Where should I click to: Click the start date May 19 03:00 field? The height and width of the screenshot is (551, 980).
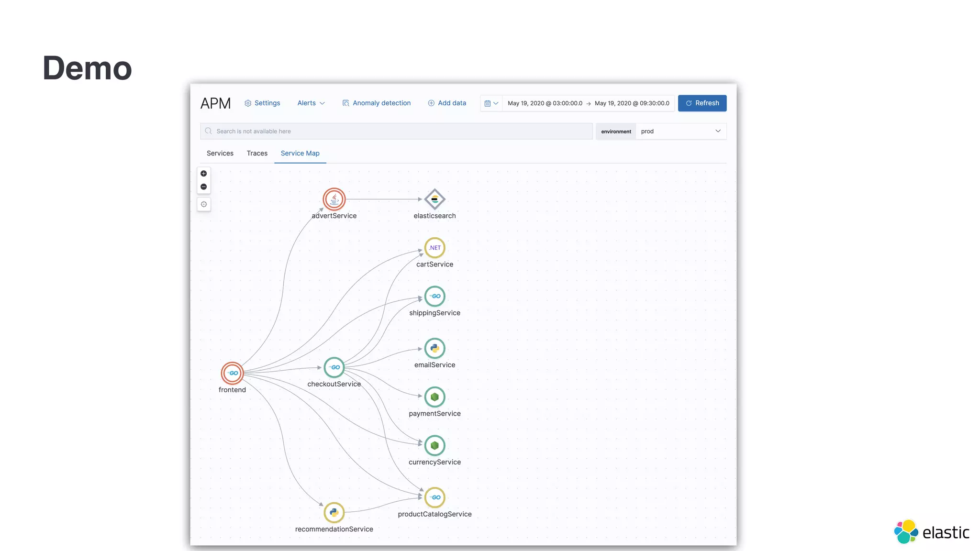click(x=545, y=103)
